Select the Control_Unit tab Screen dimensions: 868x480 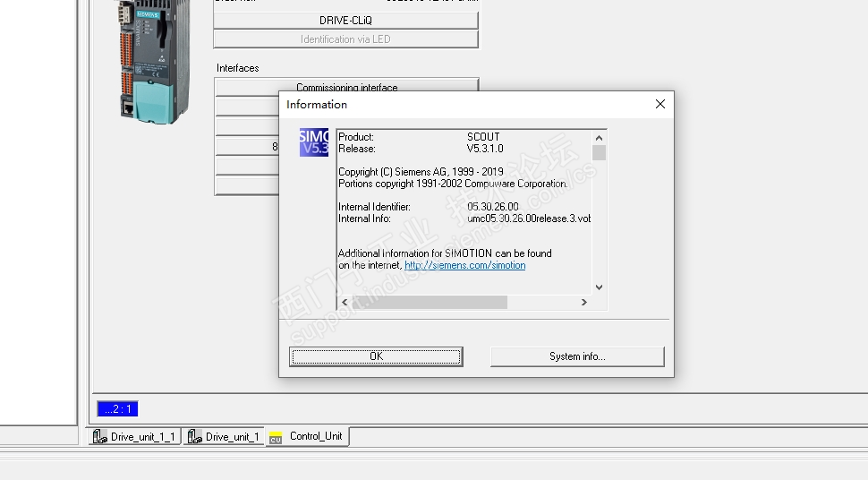pos(307,436)
